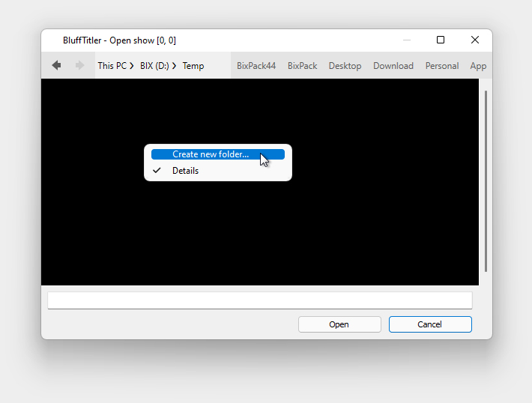Click the Open button
This screenshot has height=403, width=532.
point(339,324)
